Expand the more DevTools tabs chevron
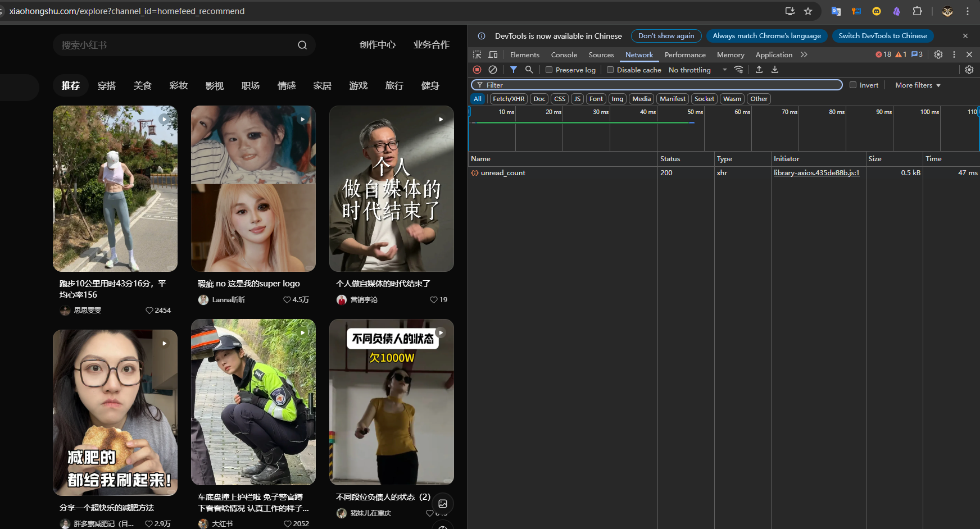This screenshot has width=980, height=529. (x=804, y=54)
